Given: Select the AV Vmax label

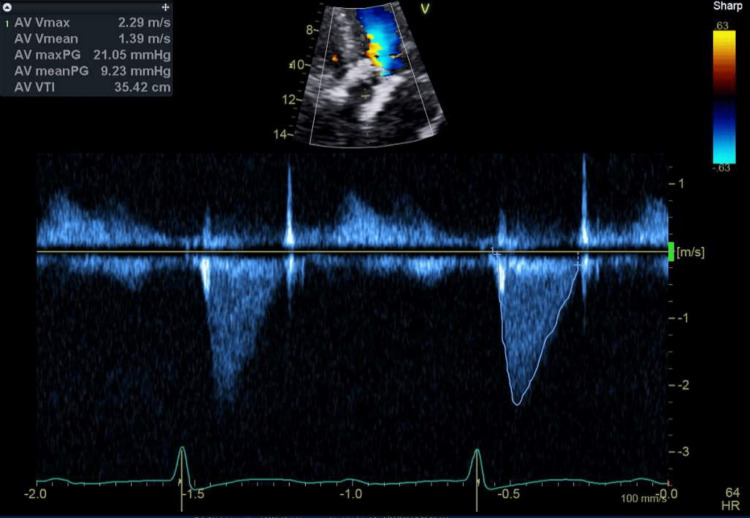Looking at the screenshot, I should [x=42, y=22].
